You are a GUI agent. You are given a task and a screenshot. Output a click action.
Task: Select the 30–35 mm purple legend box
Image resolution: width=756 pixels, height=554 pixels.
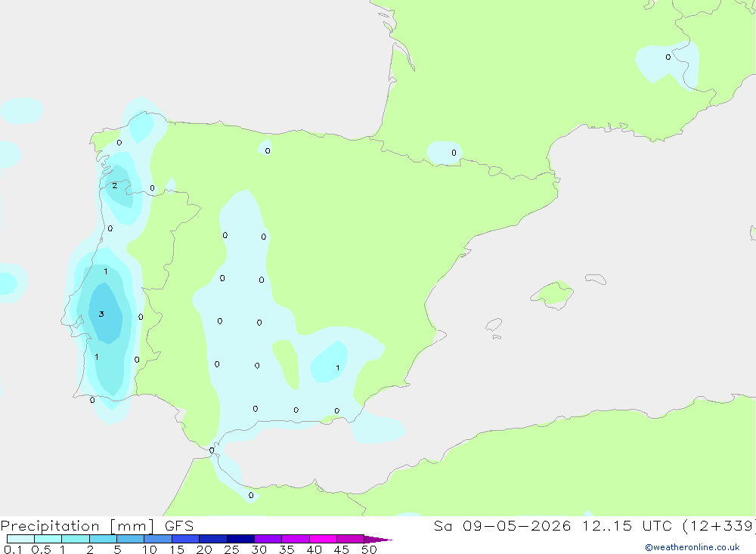tap(268, 539)
